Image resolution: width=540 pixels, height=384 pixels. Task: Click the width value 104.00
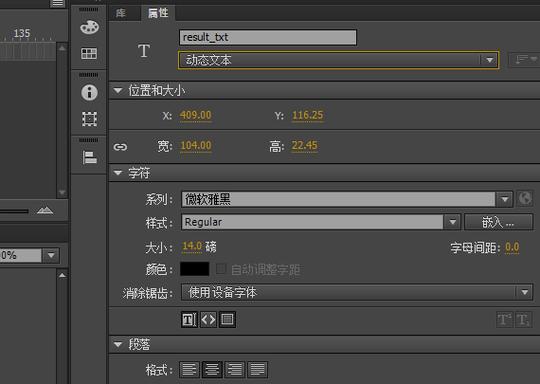click(196, 145)
